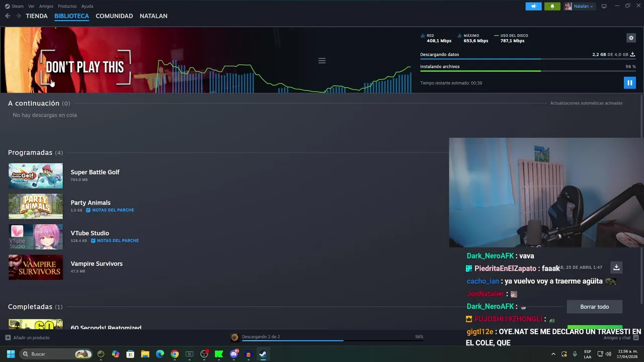Open Vampire Survivors thumbnail

tap(36, 267)
